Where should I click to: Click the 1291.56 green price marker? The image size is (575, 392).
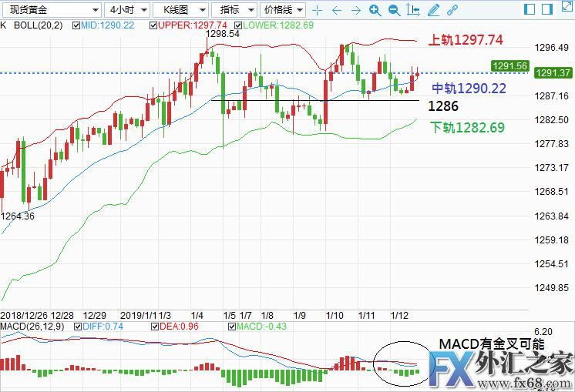(x=509, y=66)
